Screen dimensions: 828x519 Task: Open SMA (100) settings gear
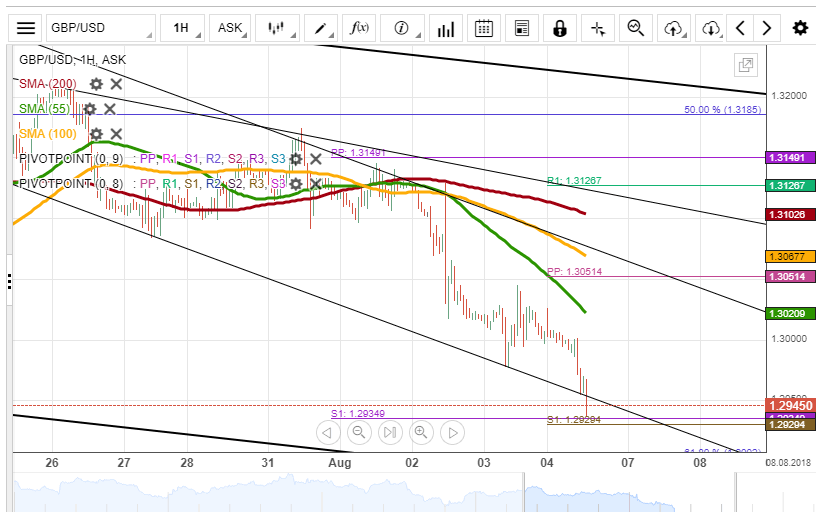click(96, 134)
